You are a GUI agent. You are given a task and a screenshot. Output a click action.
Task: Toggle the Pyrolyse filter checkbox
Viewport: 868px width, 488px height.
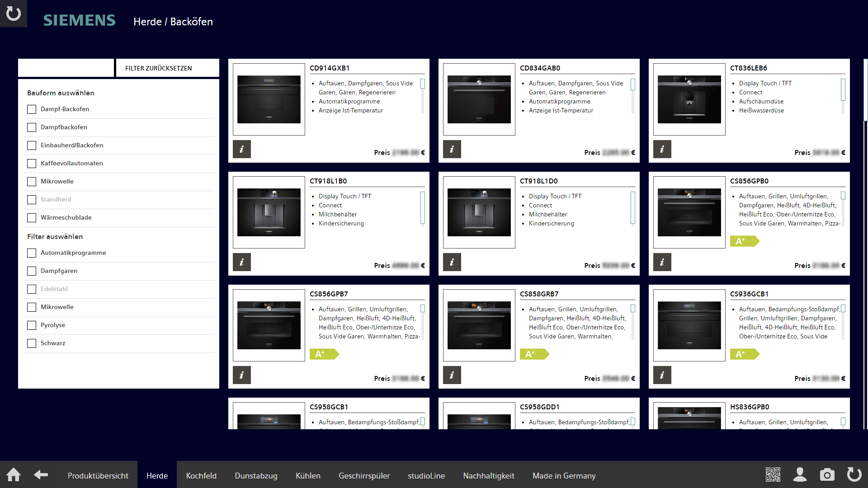32,325
